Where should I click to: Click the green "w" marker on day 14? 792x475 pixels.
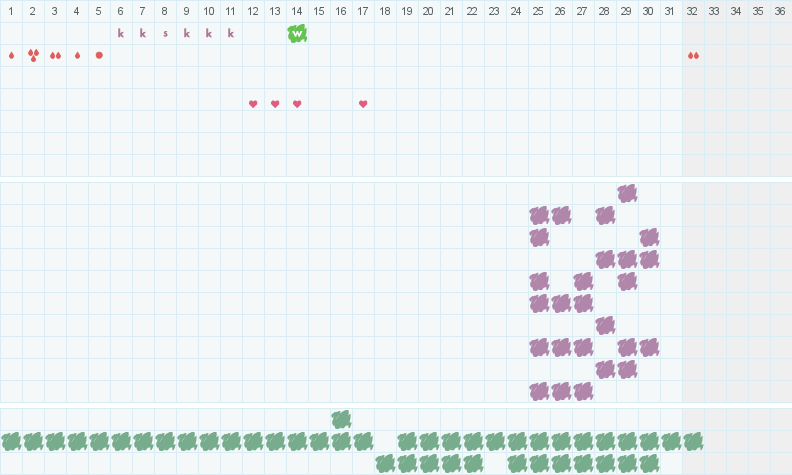click(297, 33)
